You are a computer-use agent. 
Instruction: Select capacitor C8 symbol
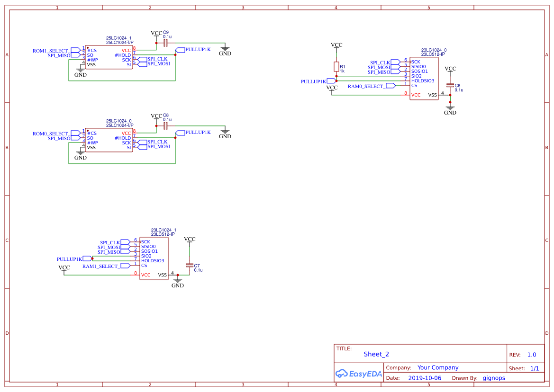coord(165,126)
